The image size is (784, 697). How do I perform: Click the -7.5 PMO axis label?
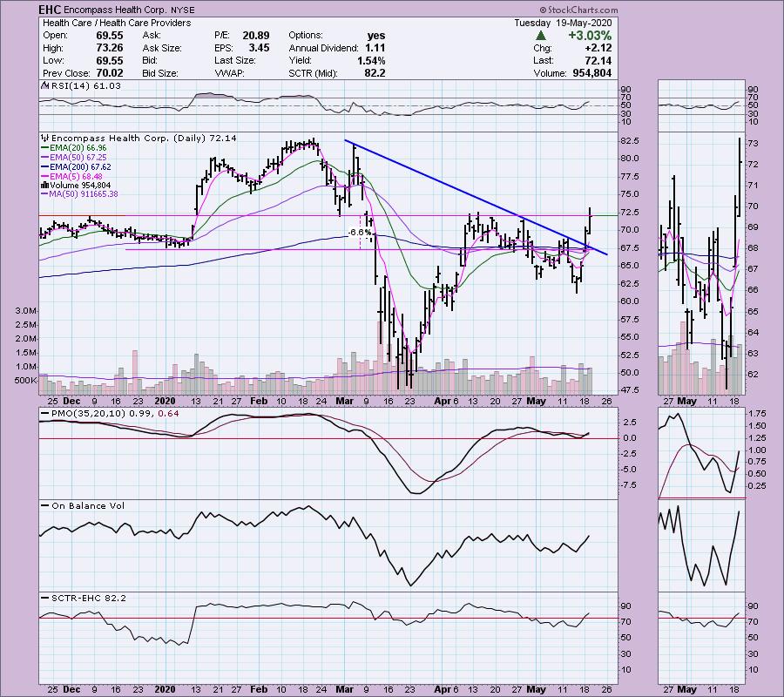click(x=628, y=485)
